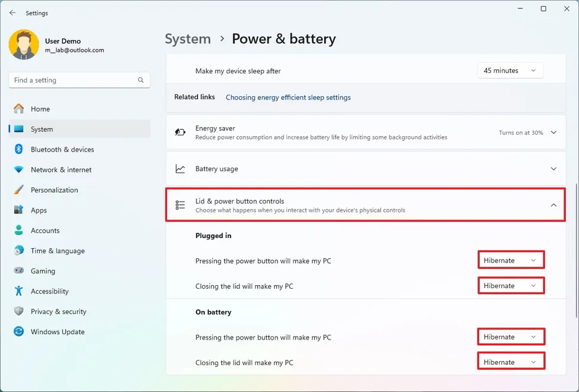Collapse the Lid & power button controls section
579x392 pixels.
point(553,205)
